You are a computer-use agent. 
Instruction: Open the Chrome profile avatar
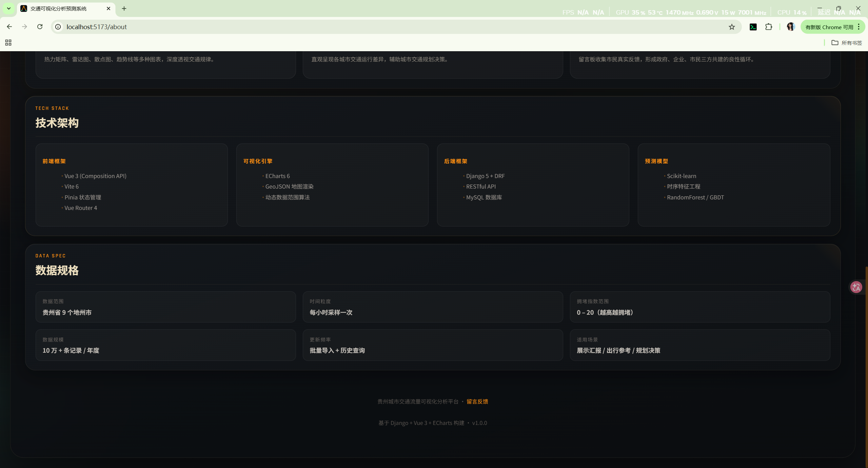(791, 27)
